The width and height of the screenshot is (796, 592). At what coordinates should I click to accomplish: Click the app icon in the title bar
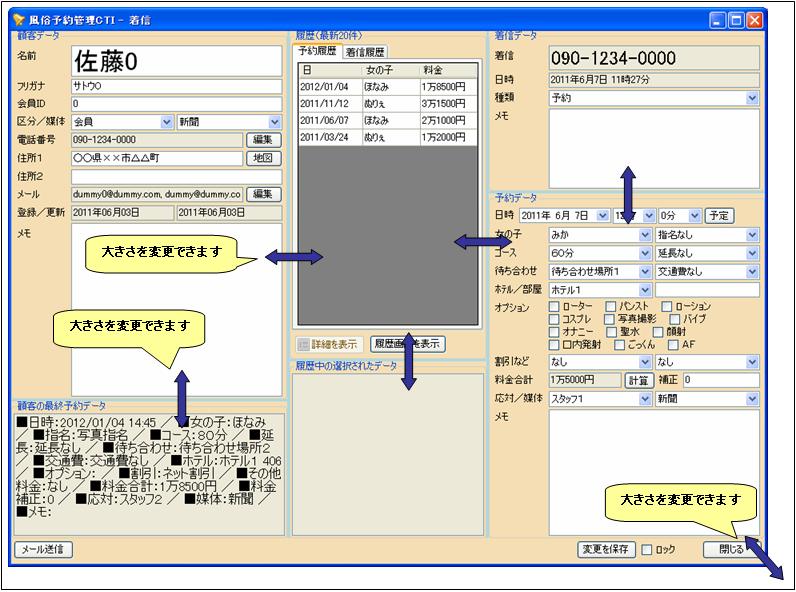[18, 19]
